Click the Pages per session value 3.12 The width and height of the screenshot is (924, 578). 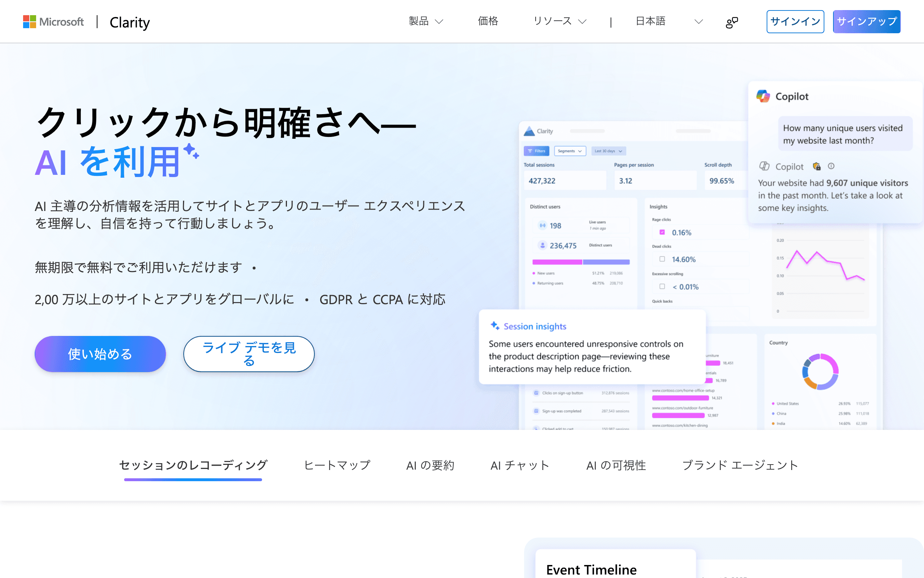pos(626,181)
